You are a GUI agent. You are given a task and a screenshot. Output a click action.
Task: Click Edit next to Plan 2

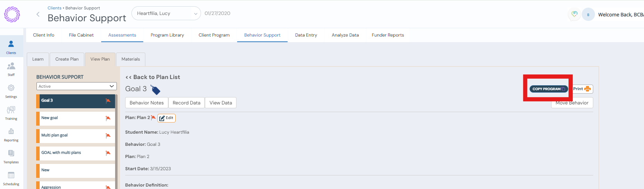pos(167,118)
